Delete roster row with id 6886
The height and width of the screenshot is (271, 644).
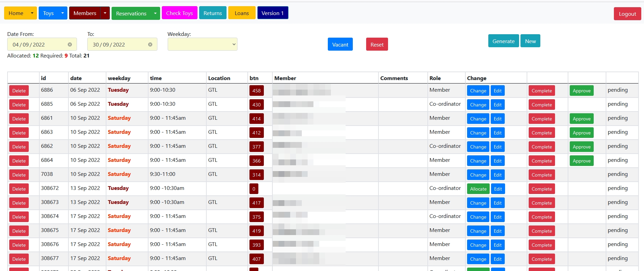click(x=19, y=91)
